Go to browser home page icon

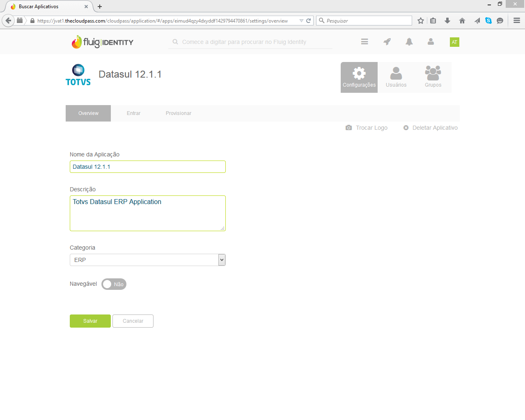click(462, 21)
